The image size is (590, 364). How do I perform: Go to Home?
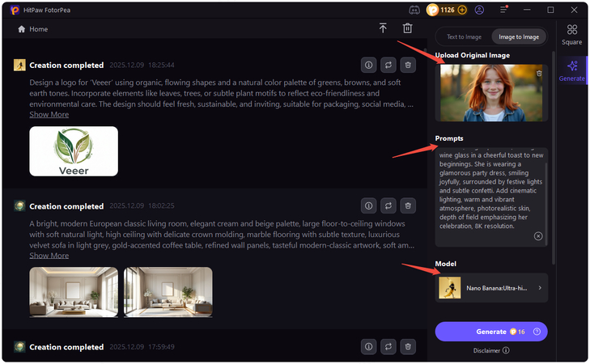tap(32, 29)
